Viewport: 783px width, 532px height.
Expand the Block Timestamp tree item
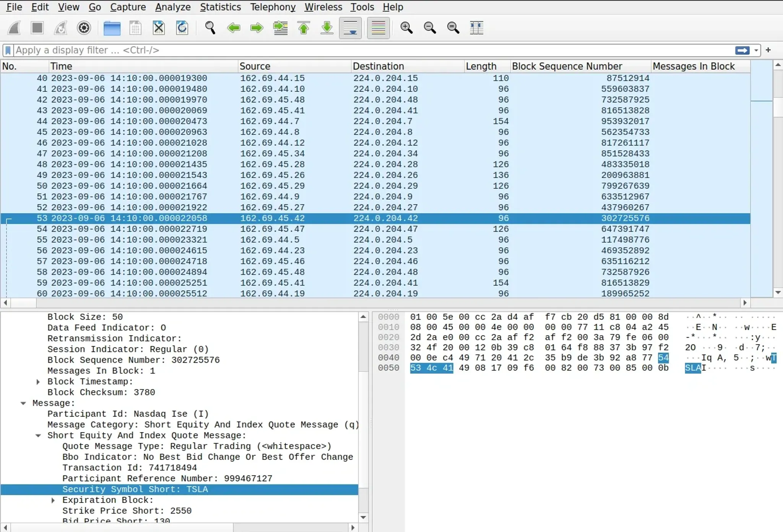tap(38, 382)
